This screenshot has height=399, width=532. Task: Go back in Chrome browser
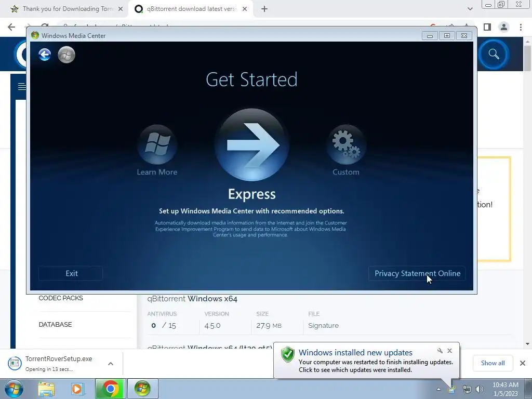[11, 27]
